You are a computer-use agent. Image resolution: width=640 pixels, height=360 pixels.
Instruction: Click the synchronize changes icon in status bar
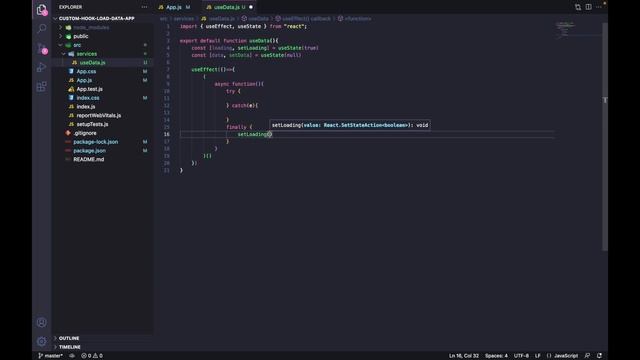72,356
